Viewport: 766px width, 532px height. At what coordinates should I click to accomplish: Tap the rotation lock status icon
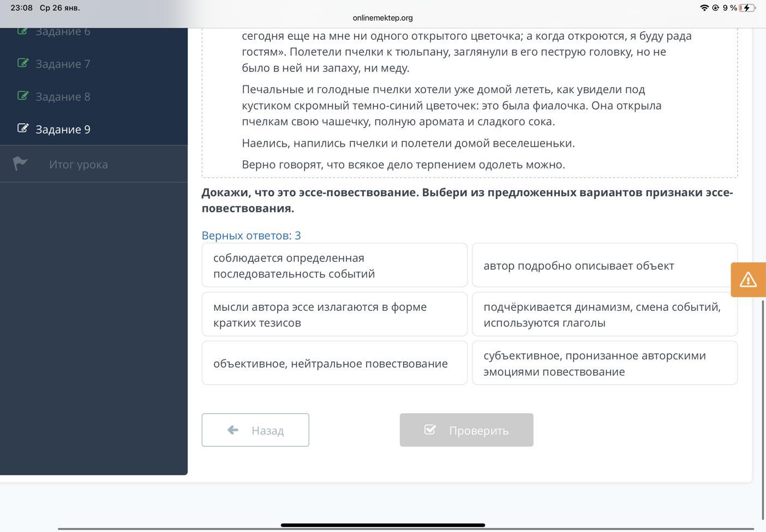pos(715,8)
